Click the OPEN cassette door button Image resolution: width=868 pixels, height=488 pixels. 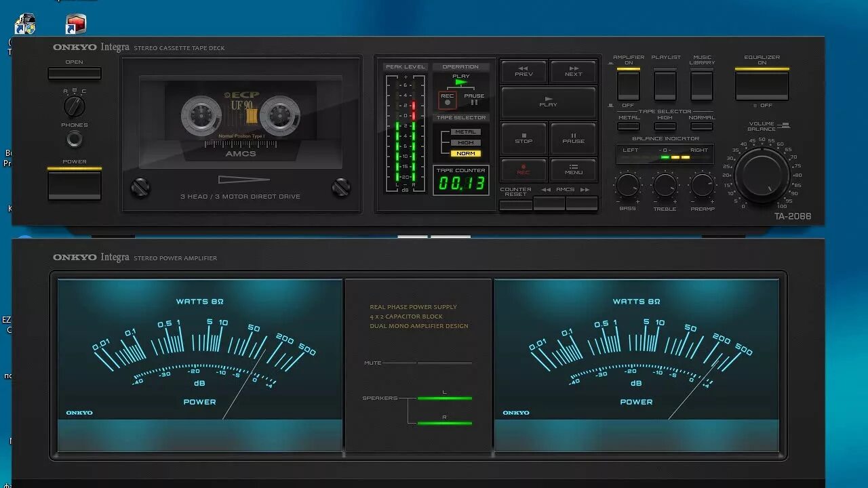[x=75, y=73]
